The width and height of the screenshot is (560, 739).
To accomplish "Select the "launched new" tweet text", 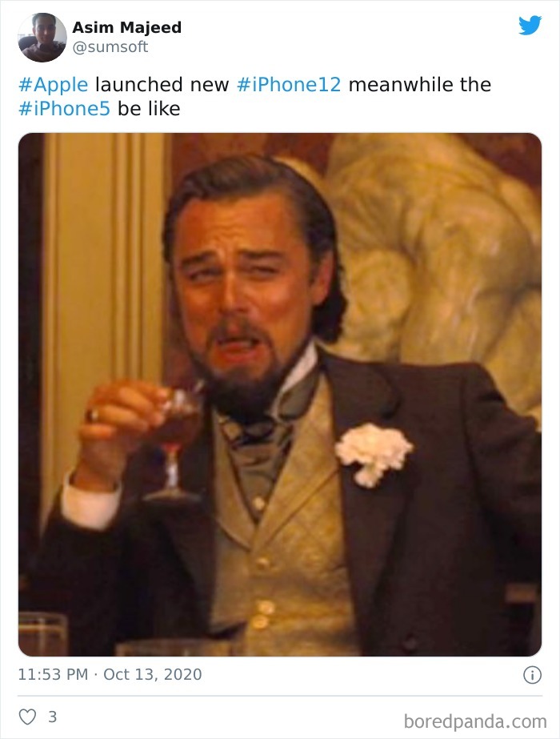I will (x=162, y=85).
